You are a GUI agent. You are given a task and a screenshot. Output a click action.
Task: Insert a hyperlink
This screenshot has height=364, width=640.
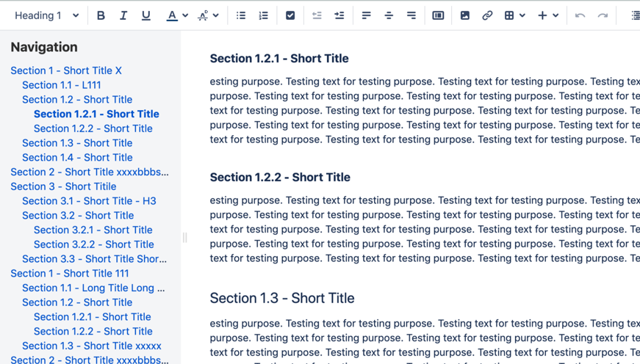[487, 15]
